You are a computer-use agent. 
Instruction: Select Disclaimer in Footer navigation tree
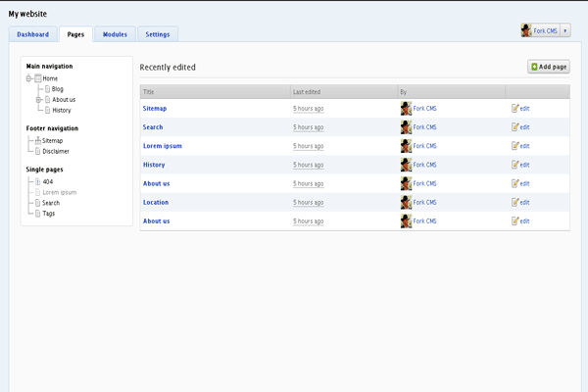[55, 151]
